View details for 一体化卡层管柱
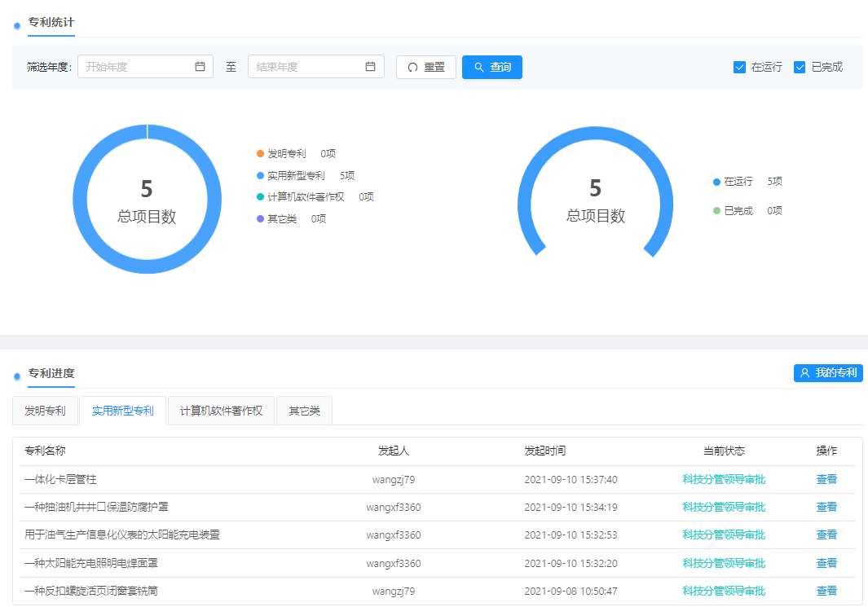 826,480
